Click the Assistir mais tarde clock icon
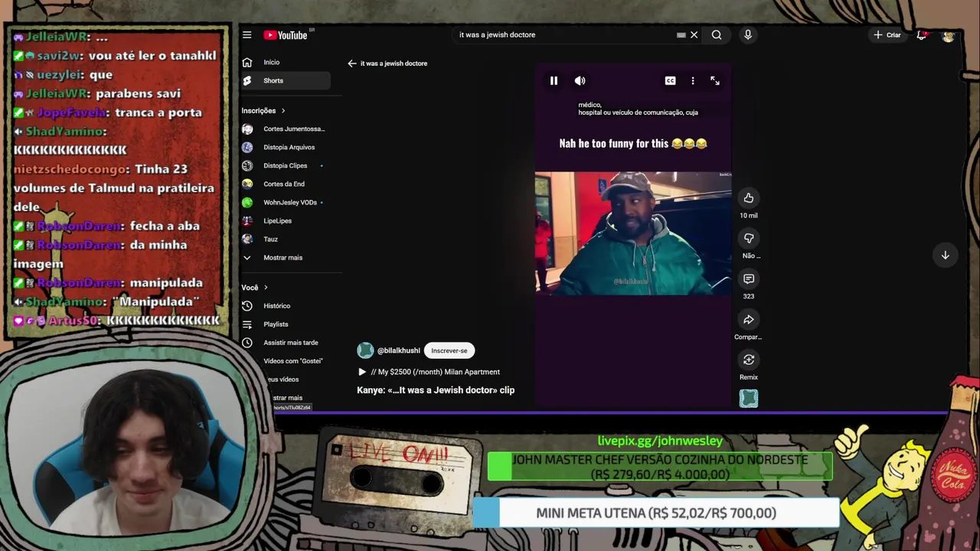The width and height of the screenshot is (980, 551). point(247,342)
